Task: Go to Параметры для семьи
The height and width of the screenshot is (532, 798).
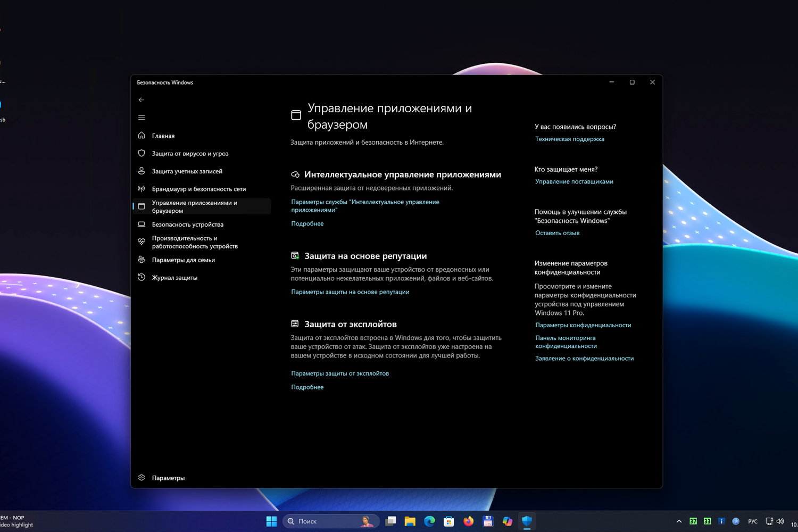Action: 202,260
